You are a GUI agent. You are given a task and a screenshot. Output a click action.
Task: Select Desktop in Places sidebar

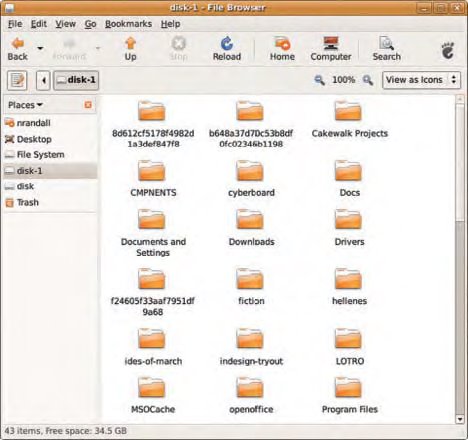(50, 139)
